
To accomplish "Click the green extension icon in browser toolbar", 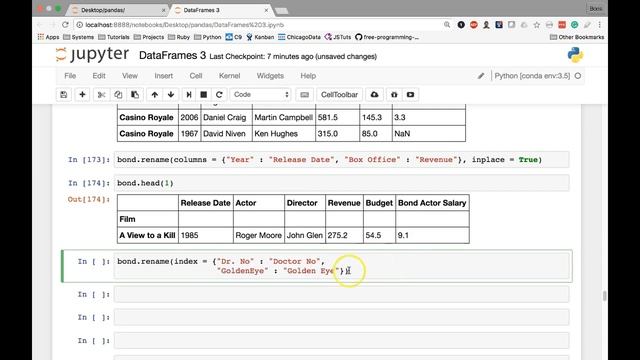I will [574, 25].
